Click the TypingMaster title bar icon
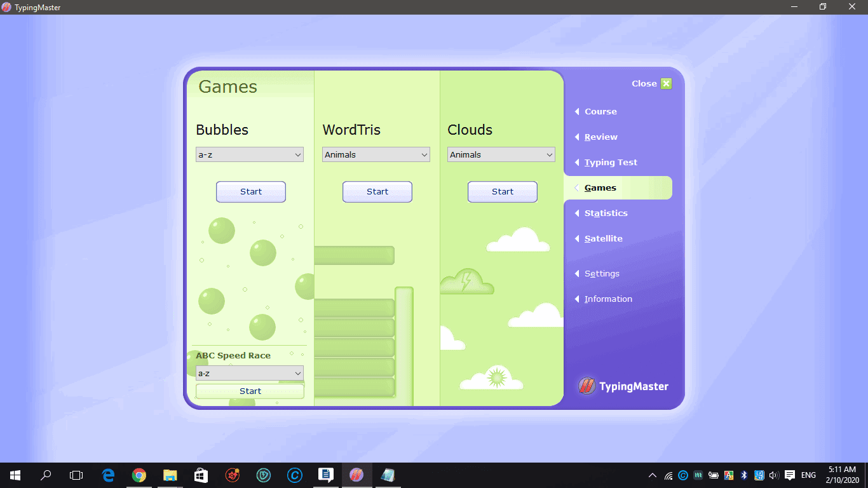Viewport: 868px width, 488px height. [x=7, y=7]
